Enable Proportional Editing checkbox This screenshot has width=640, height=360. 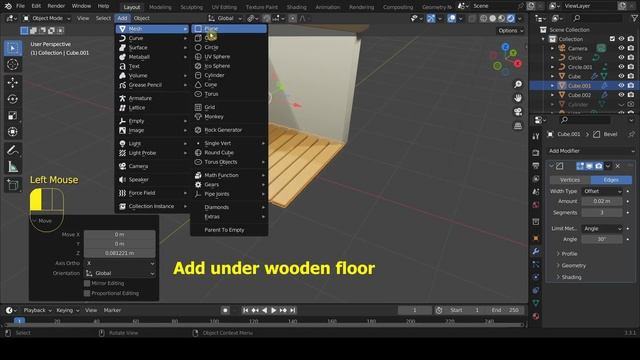(x=87, y=293)
